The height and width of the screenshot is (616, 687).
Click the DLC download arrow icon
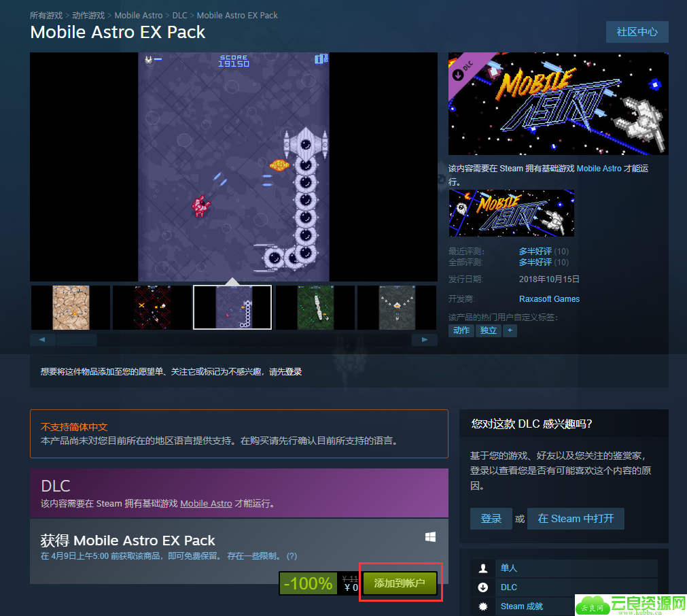pos(483,587)
